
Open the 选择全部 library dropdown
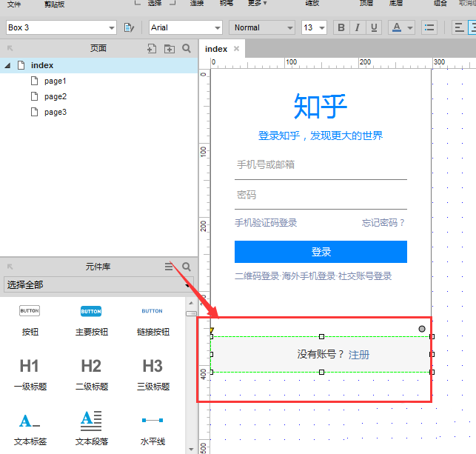(x=98, y=285)
